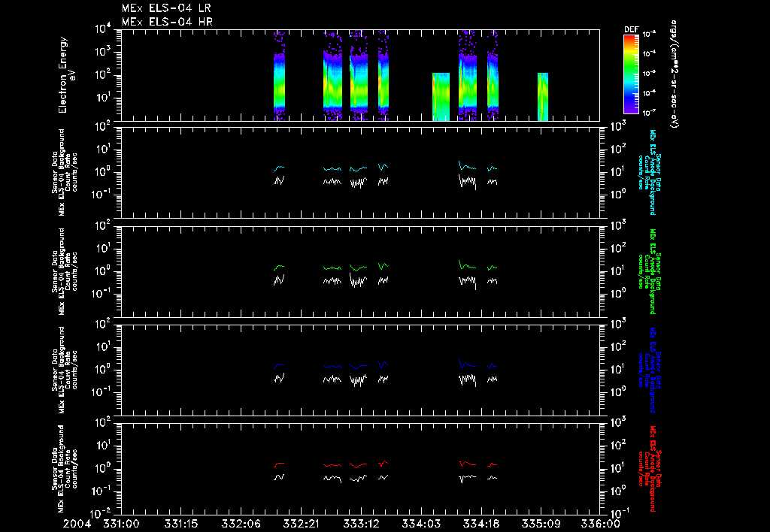Click the red right-hand axis label
770x532 pixels.
tap(649, 468)
